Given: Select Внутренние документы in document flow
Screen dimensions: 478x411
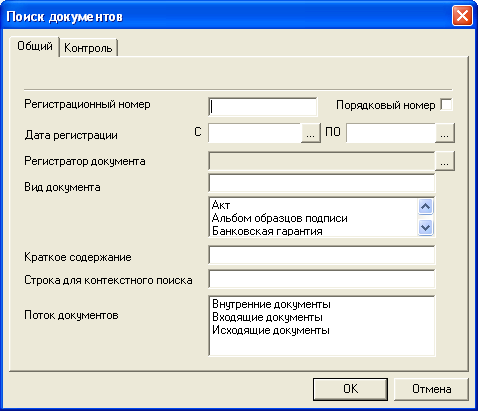Looking at the screenshot, I should [x=271, y=304].
